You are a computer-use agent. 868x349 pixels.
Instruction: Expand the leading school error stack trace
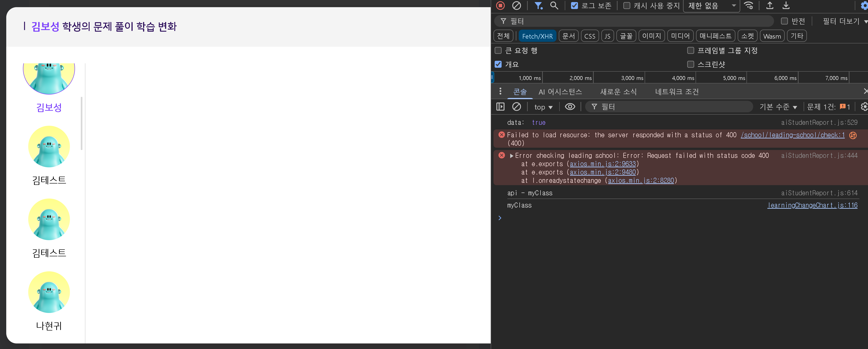click(512, 156)
